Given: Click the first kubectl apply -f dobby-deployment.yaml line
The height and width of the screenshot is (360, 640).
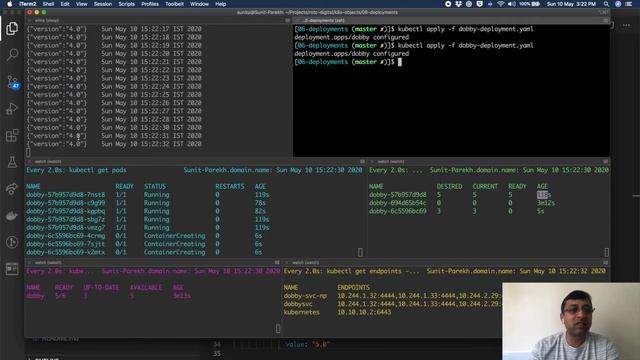Looking at the screenshot, I should click(465, 29).
